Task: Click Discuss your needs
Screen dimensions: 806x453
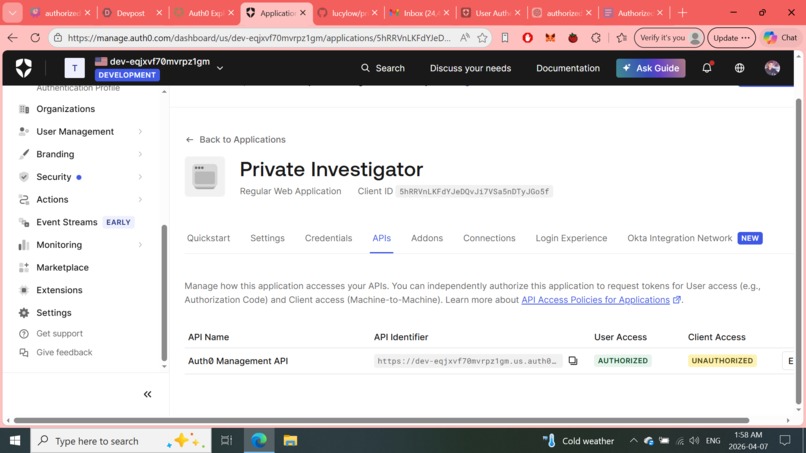Action: tap(470, 68)
